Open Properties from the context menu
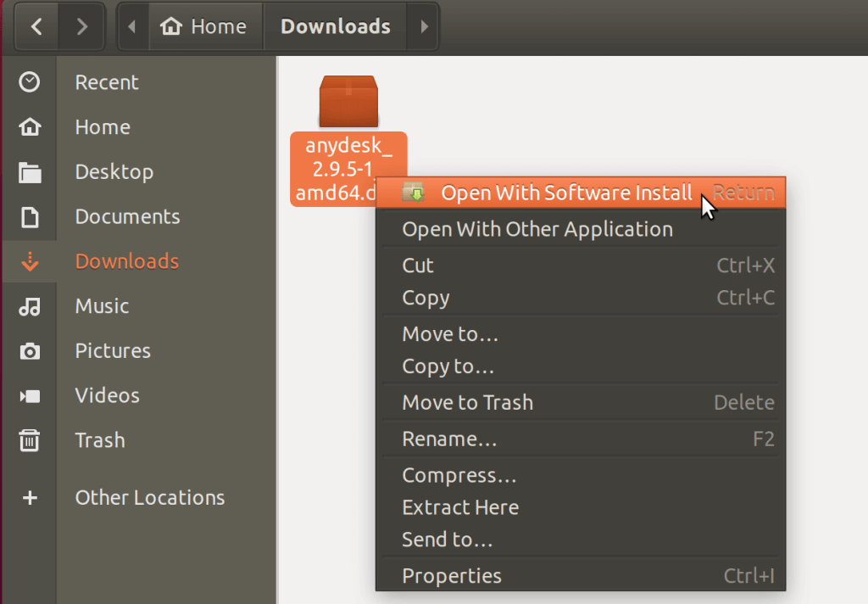Screen dimensions: 868x604 [x=452, y=577]
